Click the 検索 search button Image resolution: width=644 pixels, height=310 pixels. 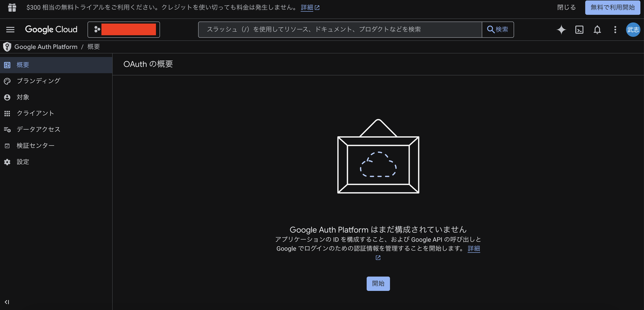pyautogui.click(x=498, y=30)
